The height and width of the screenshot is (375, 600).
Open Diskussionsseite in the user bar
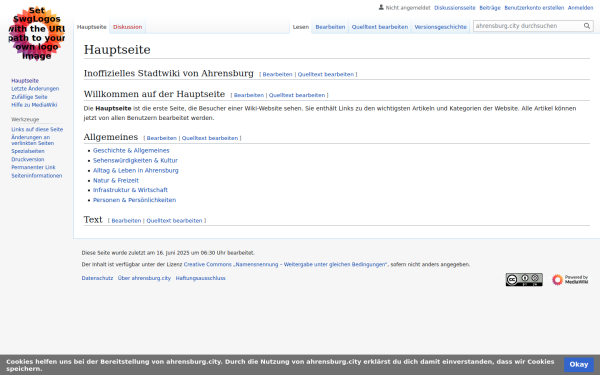pos(455,8)
